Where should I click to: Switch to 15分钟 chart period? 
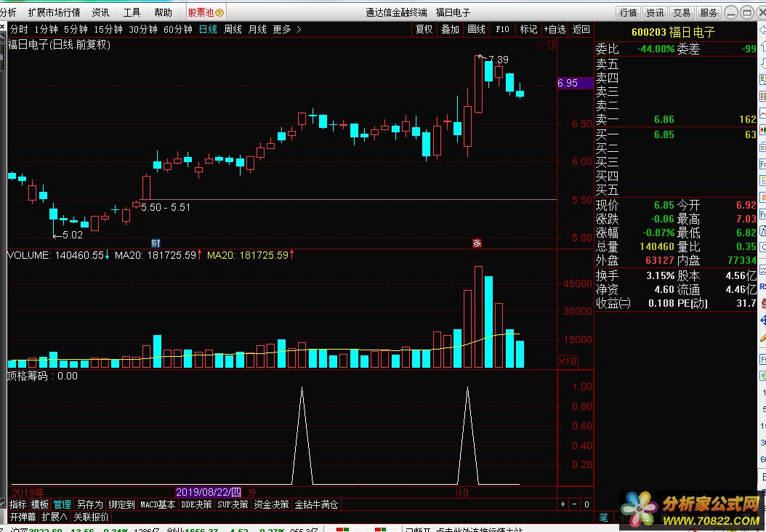click(x=108, y=29)
